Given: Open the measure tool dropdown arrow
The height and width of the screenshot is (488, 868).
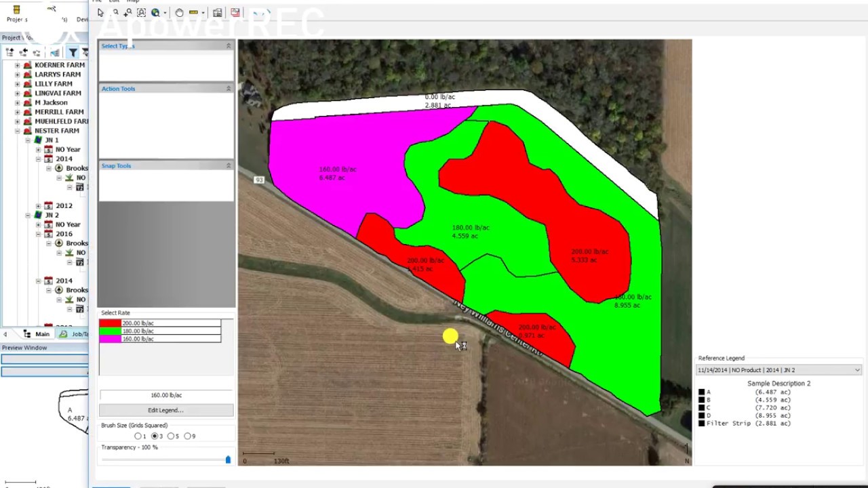Looking at the screenshot, I should 203,12.
